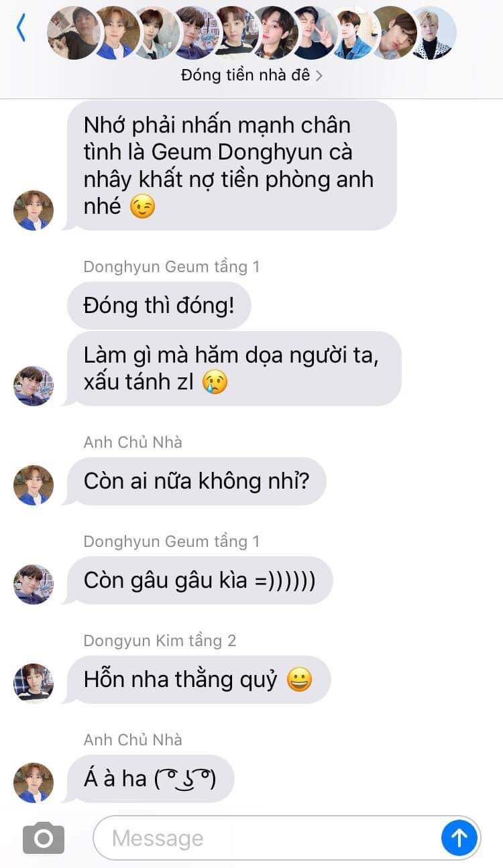503x868 pixels.
Task: Tap the blue back arrow
Action: coord(21,28)
